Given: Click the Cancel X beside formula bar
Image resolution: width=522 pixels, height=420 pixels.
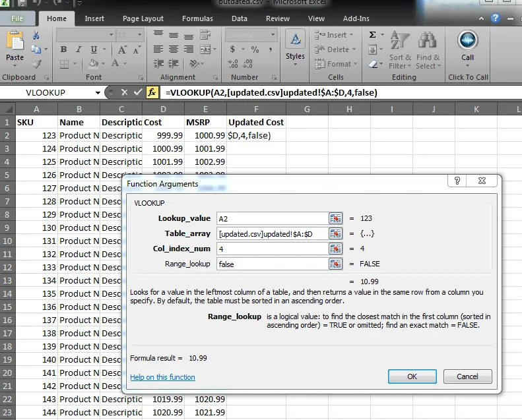Looking at the screenshot, I should (124, 93).
